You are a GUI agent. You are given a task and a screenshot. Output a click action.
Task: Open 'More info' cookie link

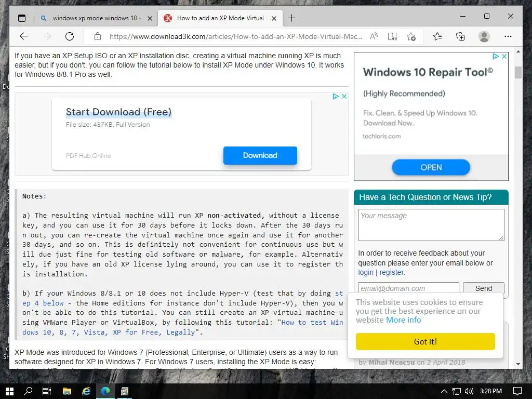pos(403,320)
